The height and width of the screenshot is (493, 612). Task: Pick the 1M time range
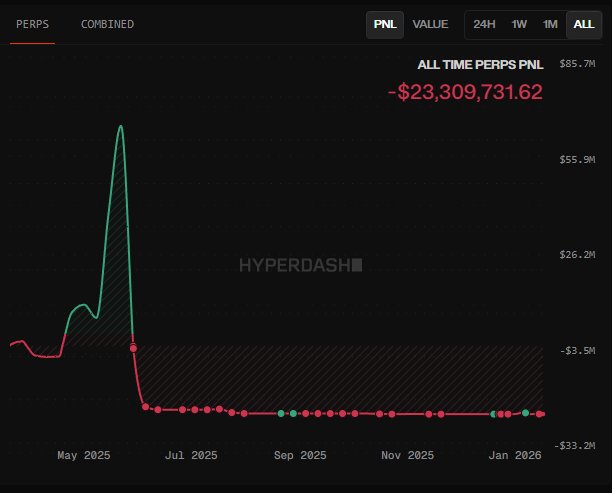tap(550, 24)
